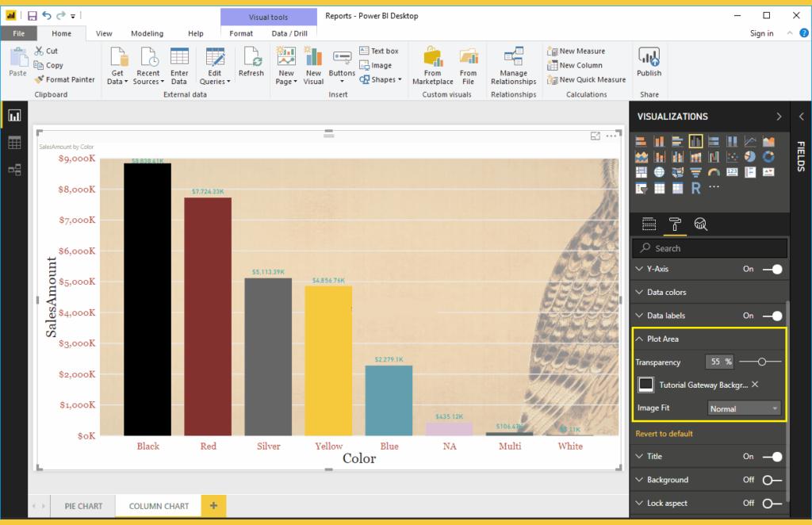812x525 pixels.
Task: Click the Revert to default link
Action: click(x=664, y=434)
